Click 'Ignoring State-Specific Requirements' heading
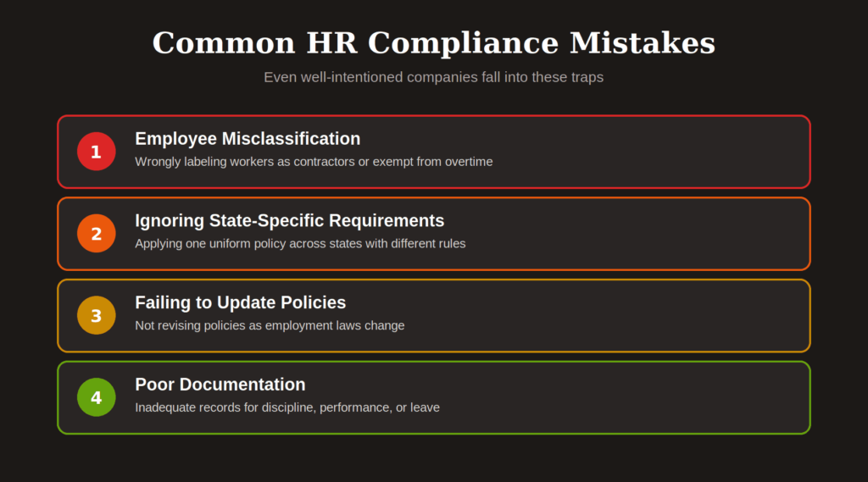868x482 pixels. pyautogui.click(x=290, y=220)
